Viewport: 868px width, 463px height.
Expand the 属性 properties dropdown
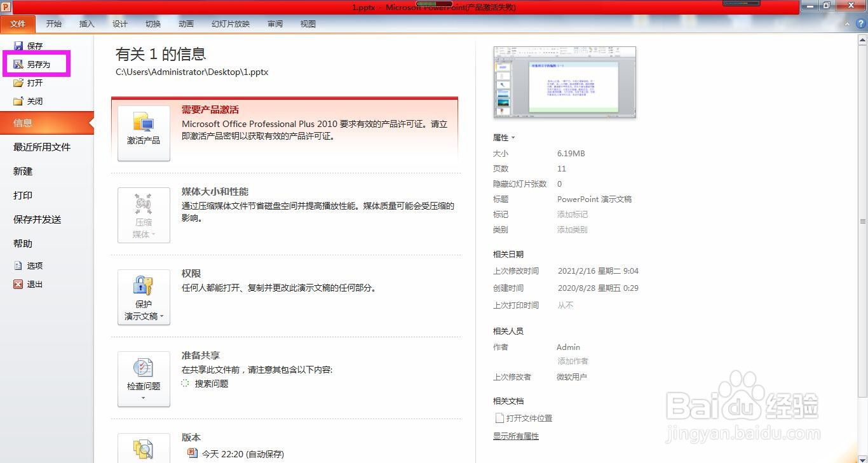click(x=504, y=137)
